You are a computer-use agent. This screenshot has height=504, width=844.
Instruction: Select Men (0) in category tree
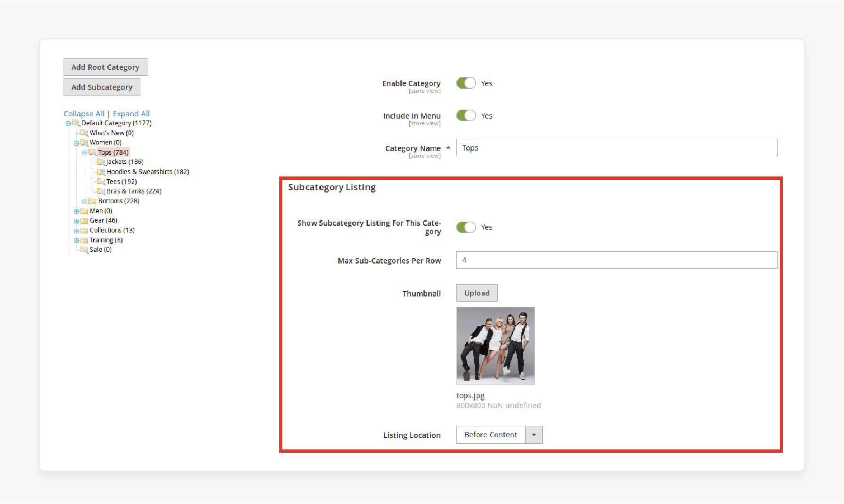click(101, 211)
